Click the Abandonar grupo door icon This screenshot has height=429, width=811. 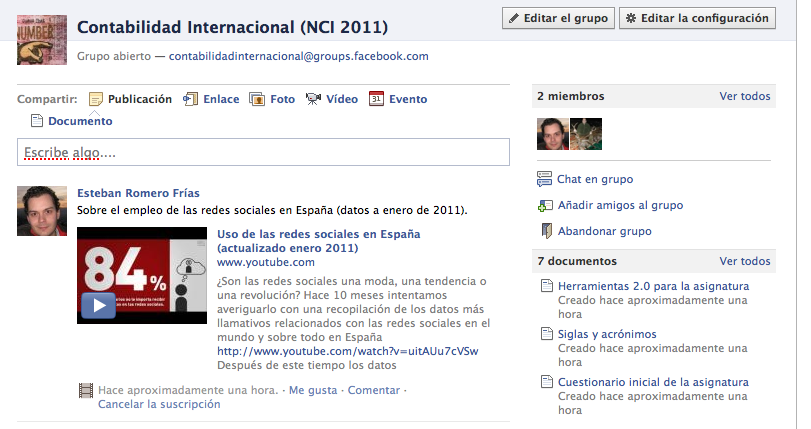[x=547, y=231]
